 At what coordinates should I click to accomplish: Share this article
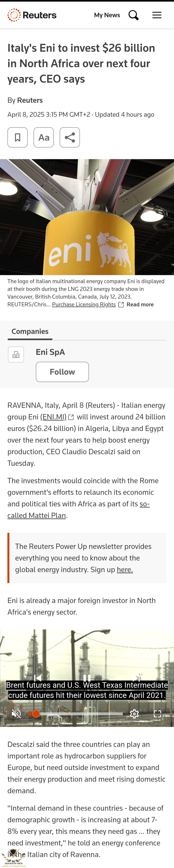70,137
